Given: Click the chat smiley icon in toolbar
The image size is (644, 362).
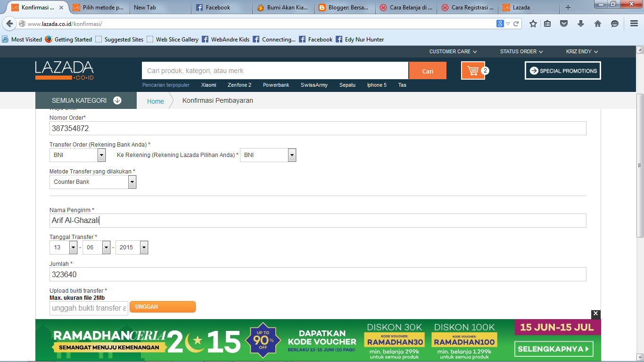Looking at the screenshot, I should pyautogui.click(x=615, y=24).
